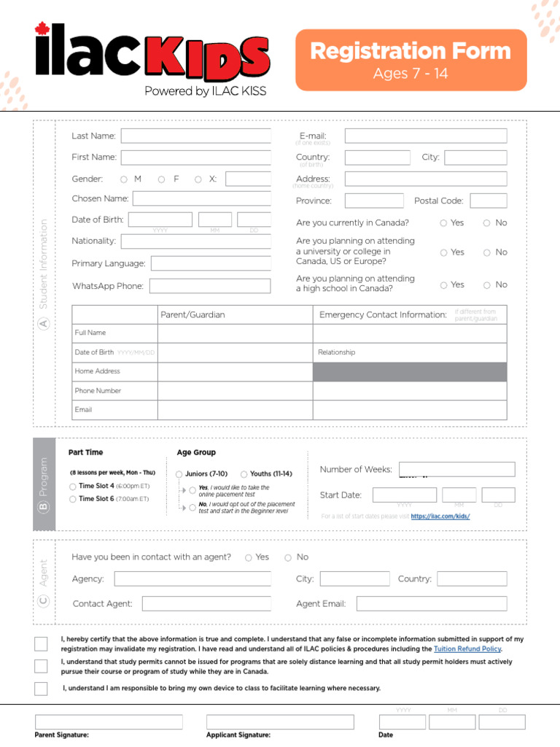Choose No for contact with an agent
The height and width of the screenshot is (747, 560).
[287, 557]
